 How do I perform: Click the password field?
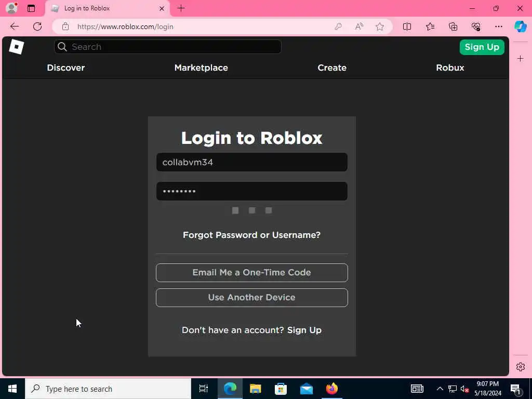[x=252, y=191]
